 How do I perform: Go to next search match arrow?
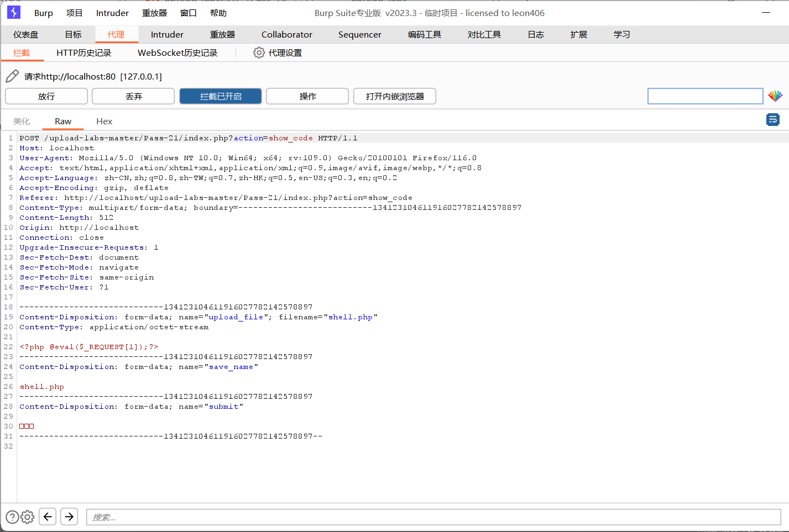69,517
